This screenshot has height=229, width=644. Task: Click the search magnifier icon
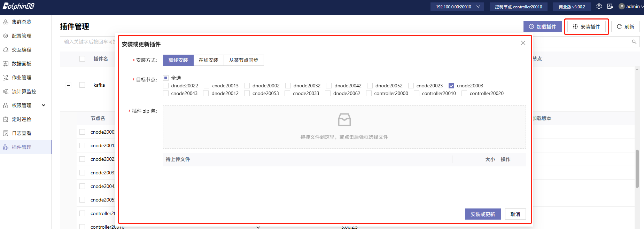(x=634, y=42)
